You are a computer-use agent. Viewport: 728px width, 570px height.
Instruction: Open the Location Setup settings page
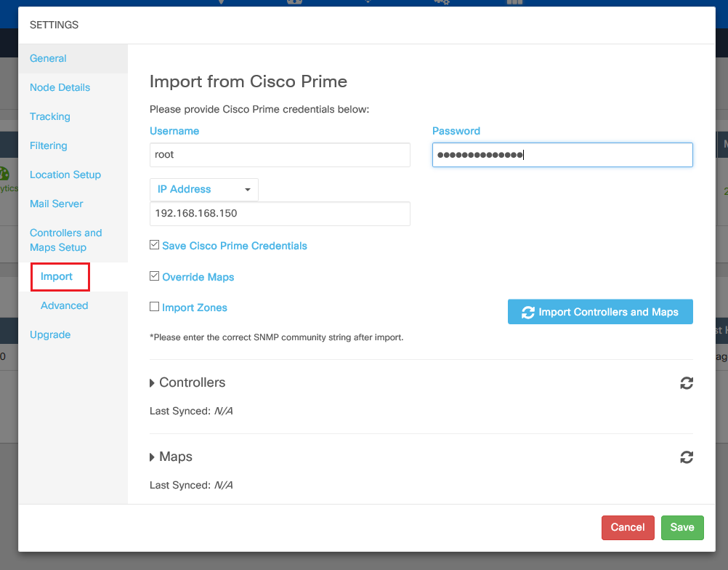[65, 174]
